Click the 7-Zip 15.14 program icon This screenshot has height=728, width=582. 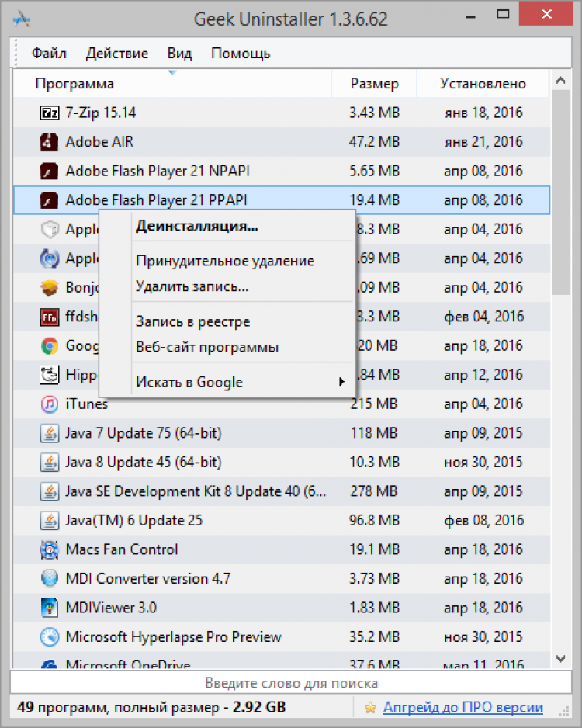pos(49,113)
